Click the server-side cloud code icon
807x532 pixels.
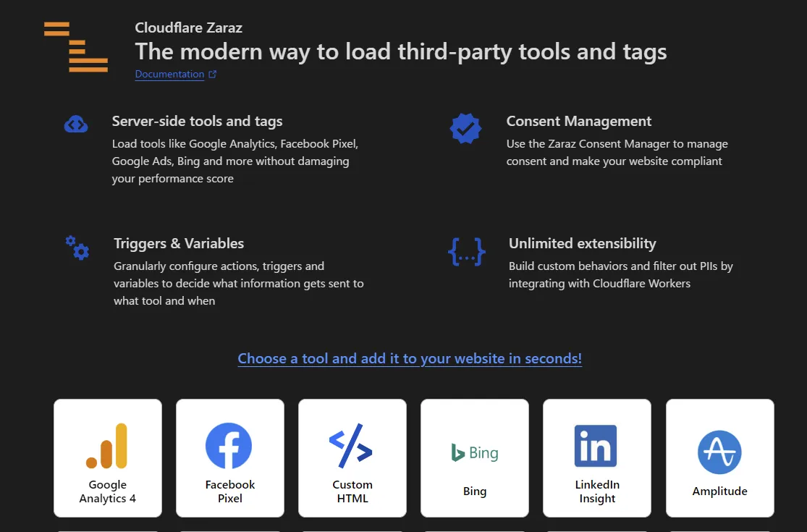(x=76, y=124)
